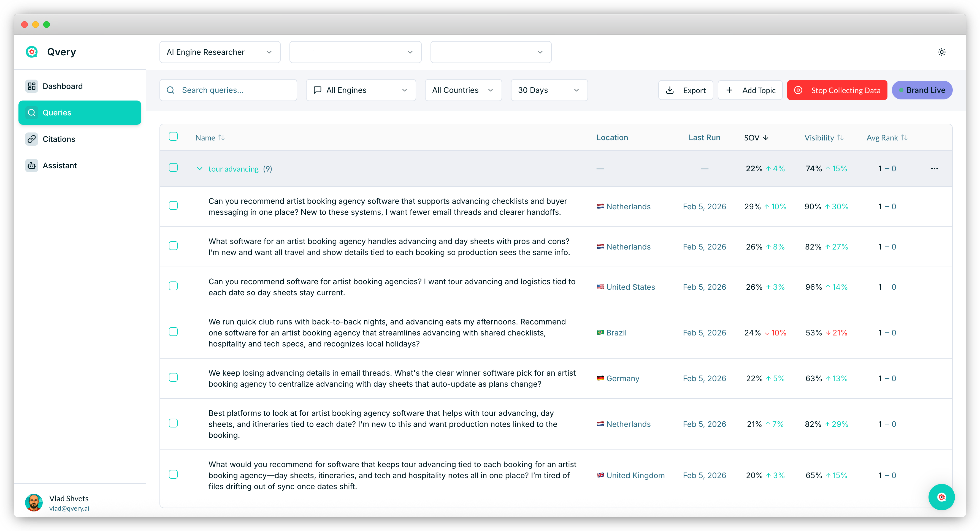
Task: Sort by Visibility column arrows
Action: 840,138
